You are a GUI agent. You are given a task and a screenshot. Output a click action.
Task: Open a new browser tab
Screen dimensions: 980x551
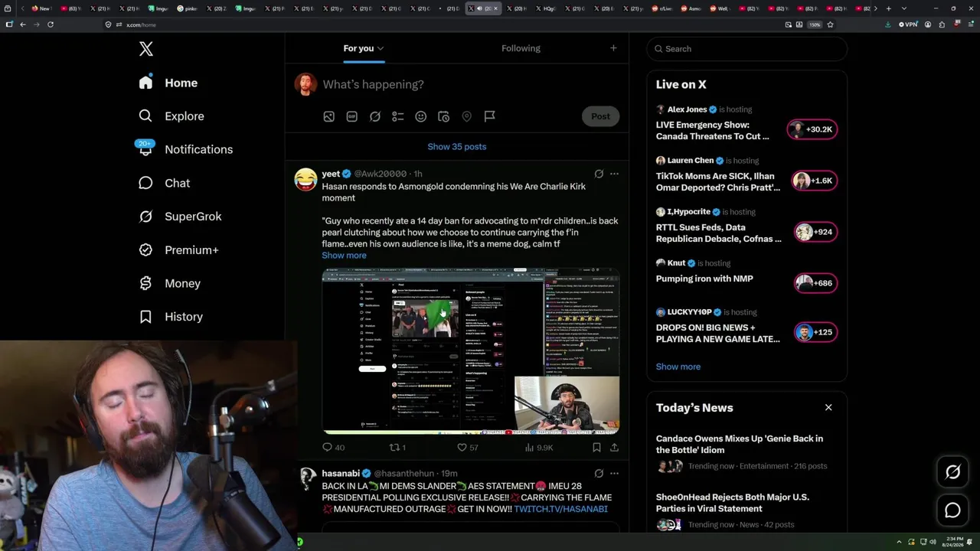click(888, 8)
